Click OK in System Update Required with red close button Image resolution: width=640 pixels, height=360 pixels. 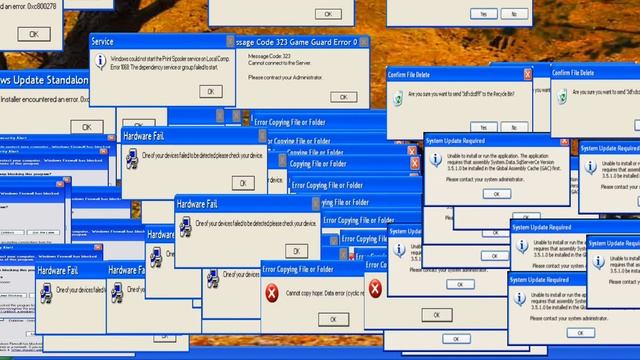click(497, 194)
